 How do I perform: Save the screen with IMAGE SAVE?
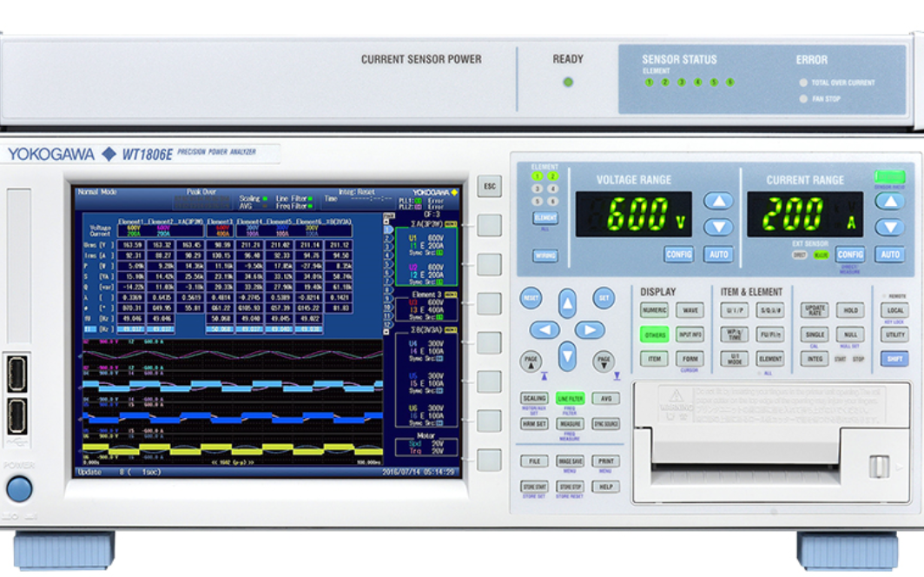(569, 462)
